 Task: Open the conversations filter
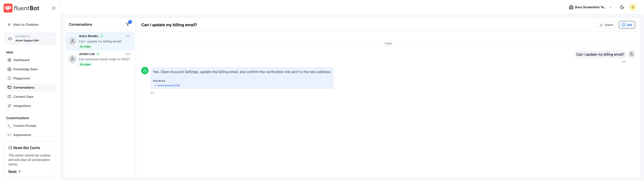tap(128, 24)
